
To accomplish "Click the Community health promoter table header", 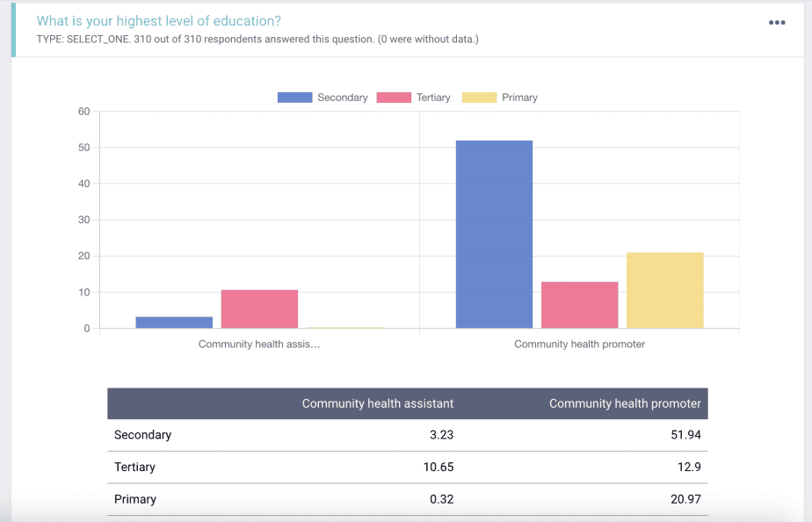I will [x=625, y=404].
